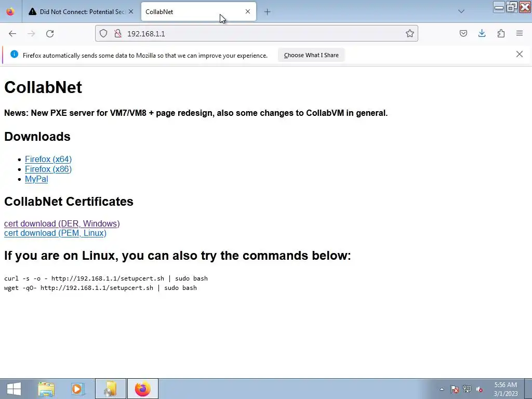Click the wget setupcert.sh command text
The width and height of the screenshot is (532, 399).
(100, 288)
